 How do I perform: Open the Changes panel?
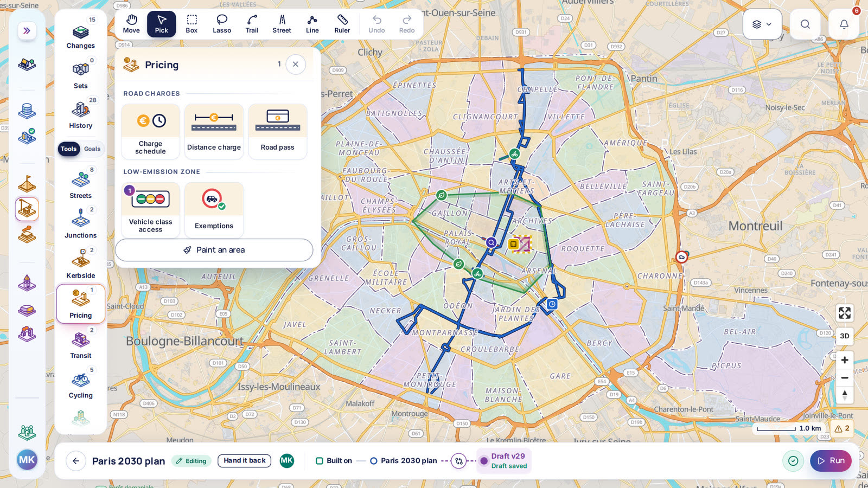[x=81, y=34]
